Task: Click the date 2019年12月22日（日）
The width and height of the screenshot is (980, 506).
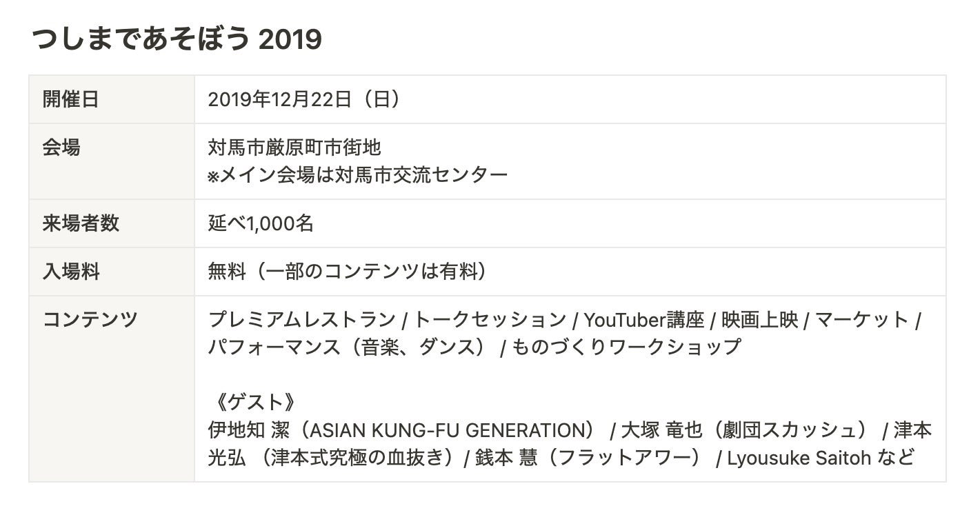Action: click(x=304, y=99)
